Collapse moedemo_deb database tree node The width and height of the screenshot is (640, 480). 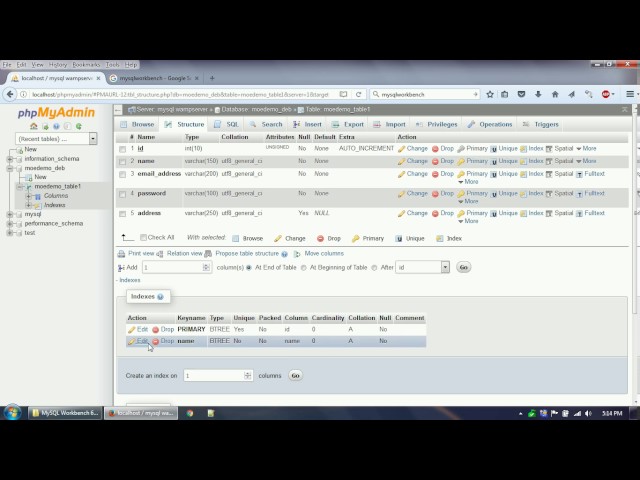pyautogui.click(x=10, y=168)
